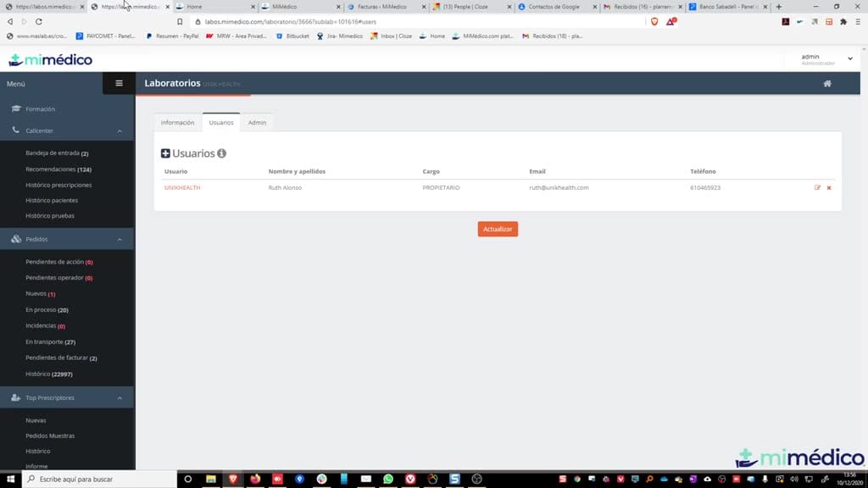Collapse the Pedidos menu section
868x488 pixels.
[x=120, y=240]
